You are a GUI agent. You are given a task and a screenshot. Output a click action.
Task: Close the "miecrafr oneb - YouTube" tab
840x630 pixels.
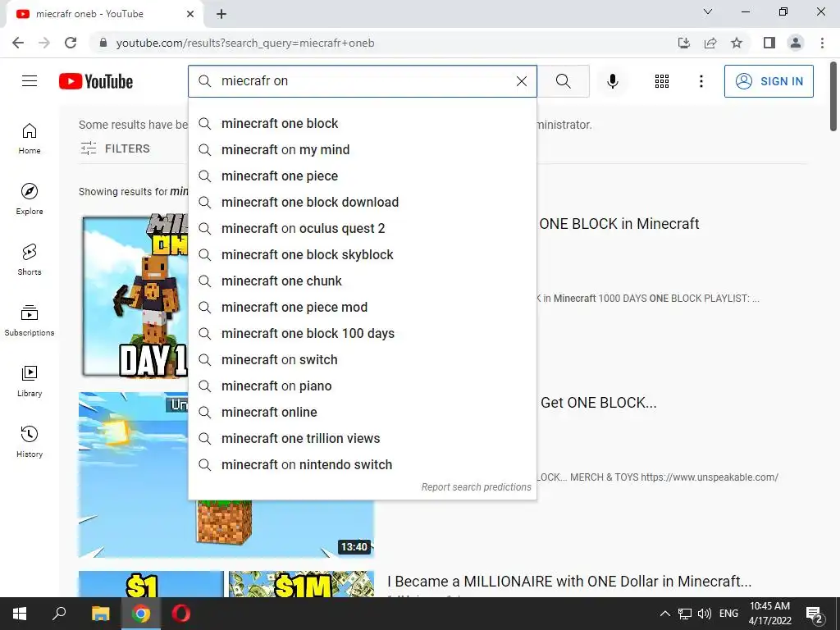tap(190, 14)
